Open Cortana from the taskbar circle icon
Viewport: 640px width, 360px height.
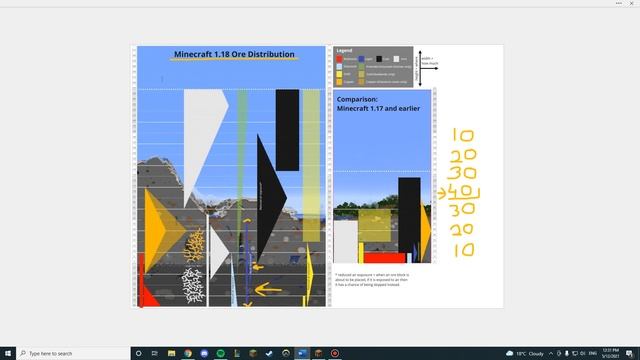pos(138,353)
